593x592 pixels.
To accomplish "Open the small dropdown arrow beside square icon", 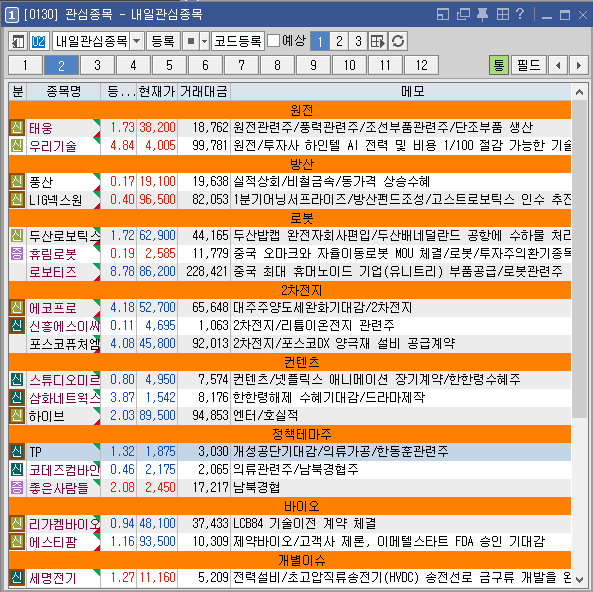I will (205, 41).
